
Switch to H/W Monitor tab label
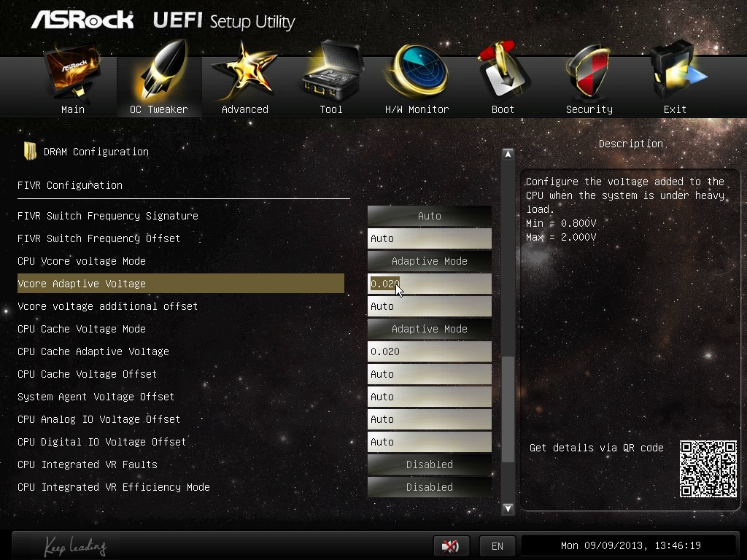pos(417,109)
